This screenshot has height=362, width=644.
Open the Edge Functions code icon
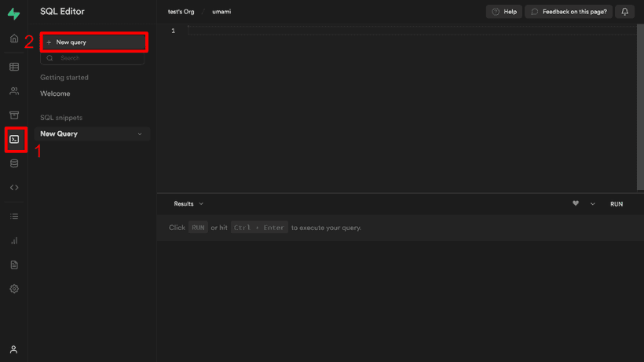pos(14,188)
